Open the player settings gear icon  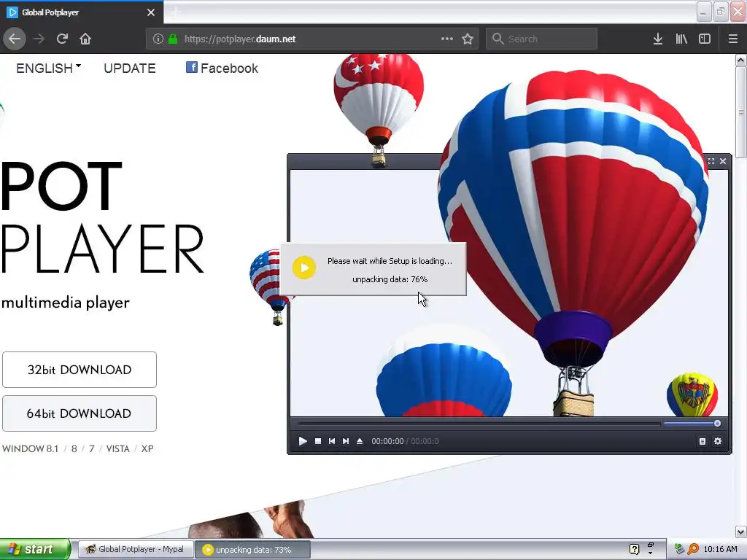tap(718, 441)
